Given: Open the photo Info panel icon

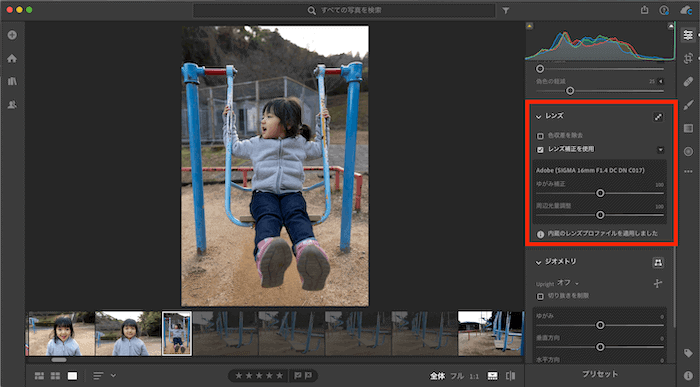Looking at the screenshot, I should tap(688, 375).
